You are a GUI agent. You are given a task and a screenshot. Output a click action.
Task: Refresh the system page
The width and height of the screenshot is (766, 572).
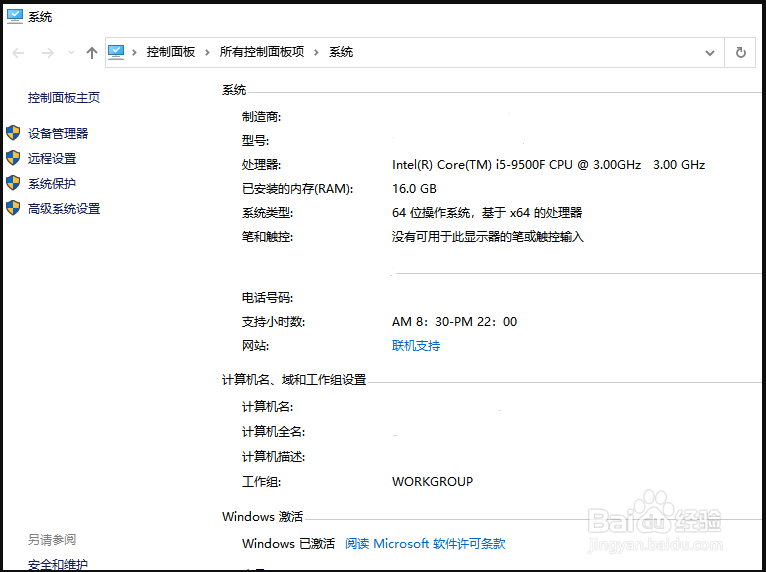[741, 52]
